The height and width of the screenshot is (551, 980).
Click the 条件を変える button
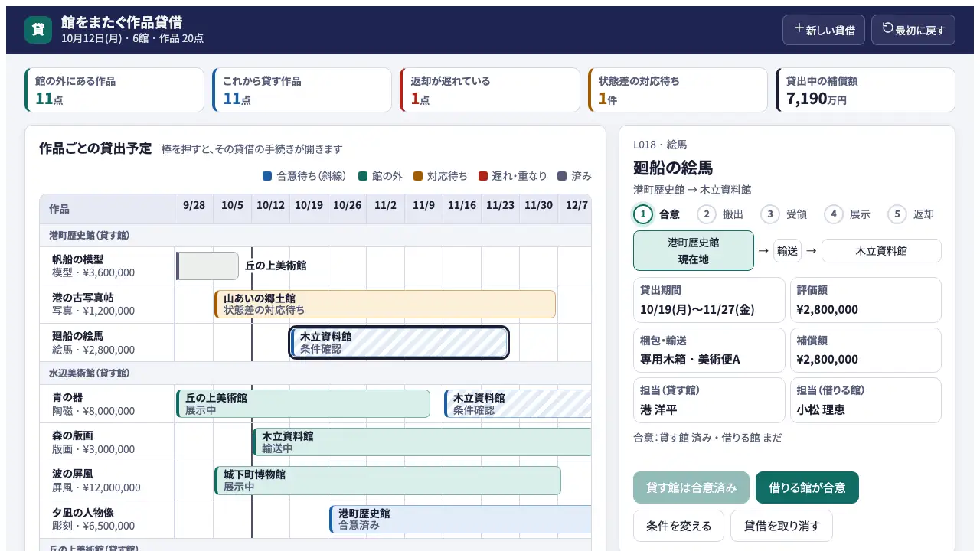[x=678, y=526]
